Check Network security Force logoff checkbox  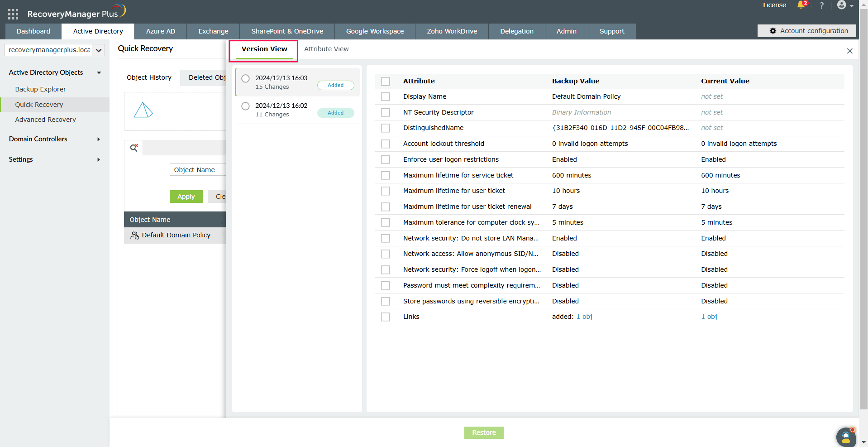coord(386,270)
